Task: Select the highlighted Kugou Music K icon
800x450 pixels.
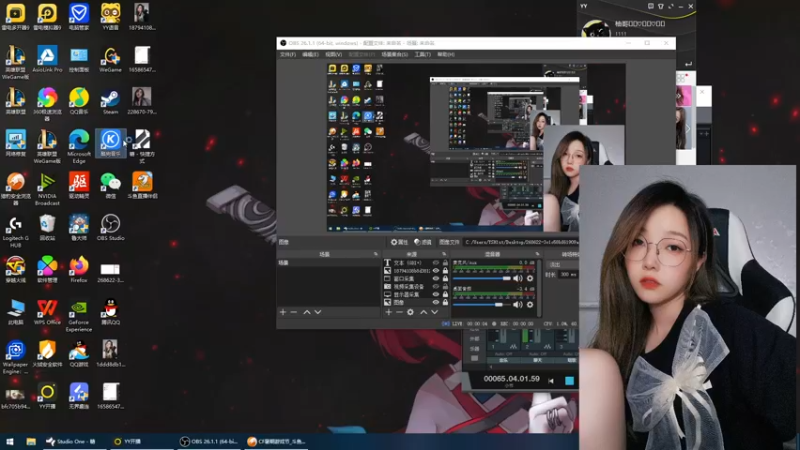Action: (110, 143)
